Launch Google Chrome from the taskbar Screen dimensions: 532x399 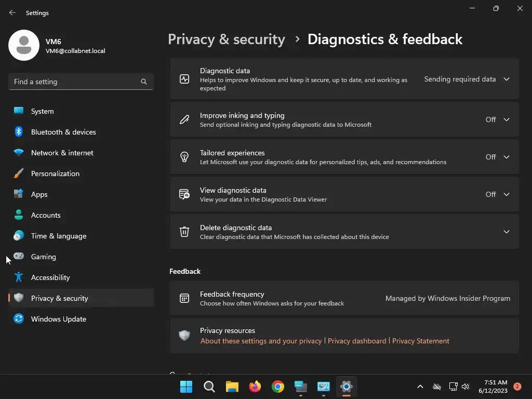coord(278,387)
